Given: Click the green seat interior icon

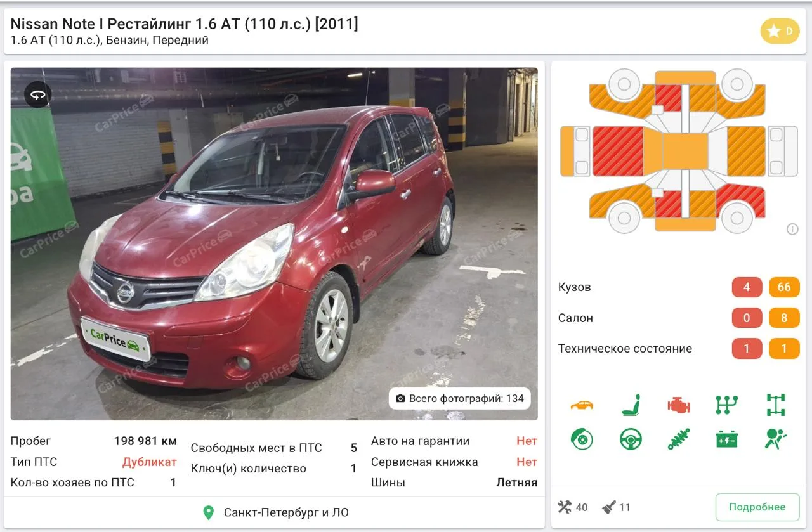Looking at the screenshot, I should click(631, 405).
